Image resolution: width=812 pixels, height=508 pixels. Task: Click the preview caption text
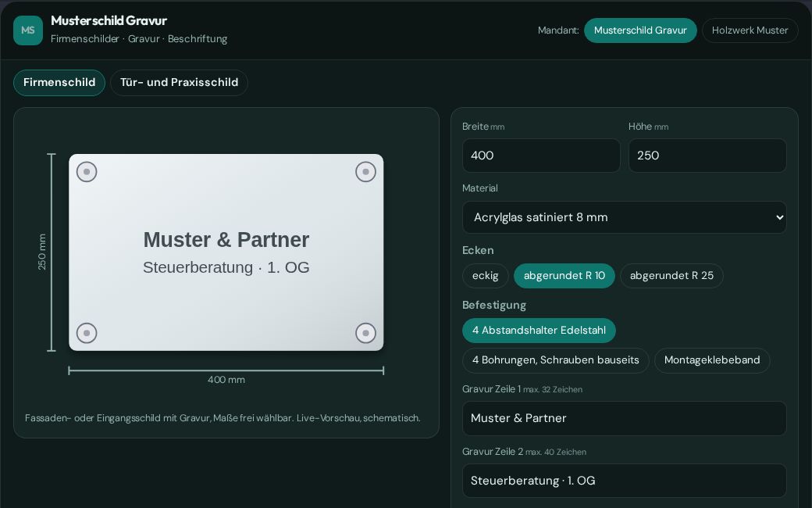pyautogui.click(x=223, y=418)
